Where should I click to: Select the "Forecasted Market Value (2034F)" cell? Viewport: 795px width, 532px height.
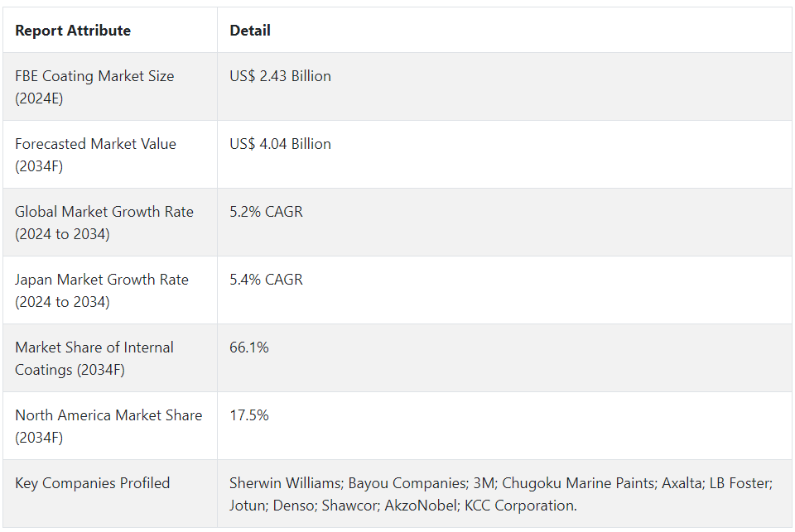[x=95, y=155]
